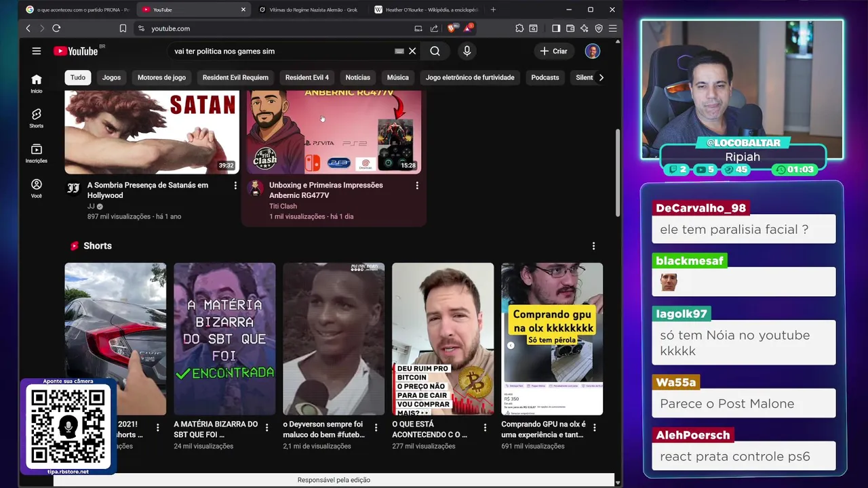This screenshot has height=488, width=868.
Task: Open options for A MATÉRIA BIZARRA short
Action: tap(267, 428)
